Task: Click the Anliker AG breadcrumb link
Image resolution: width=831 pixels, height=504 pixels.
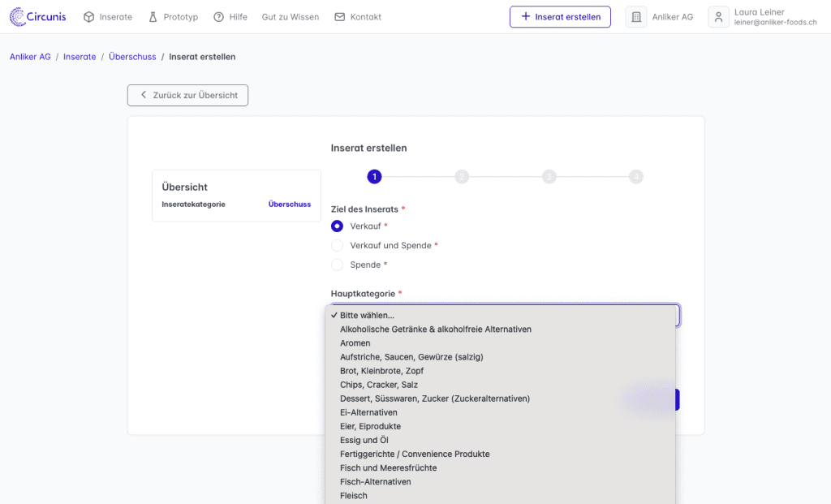Action: coord(30,57)
